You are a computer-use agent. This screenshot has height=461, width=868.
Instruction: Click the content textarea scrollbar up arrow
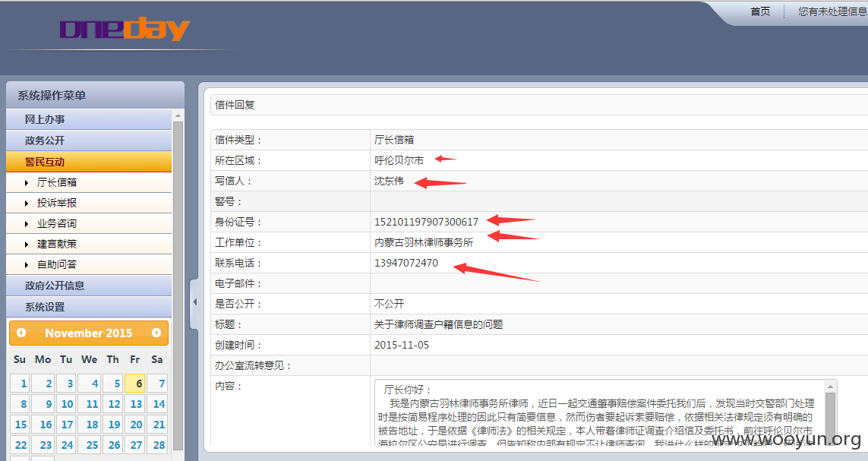(x=830, y=387)
